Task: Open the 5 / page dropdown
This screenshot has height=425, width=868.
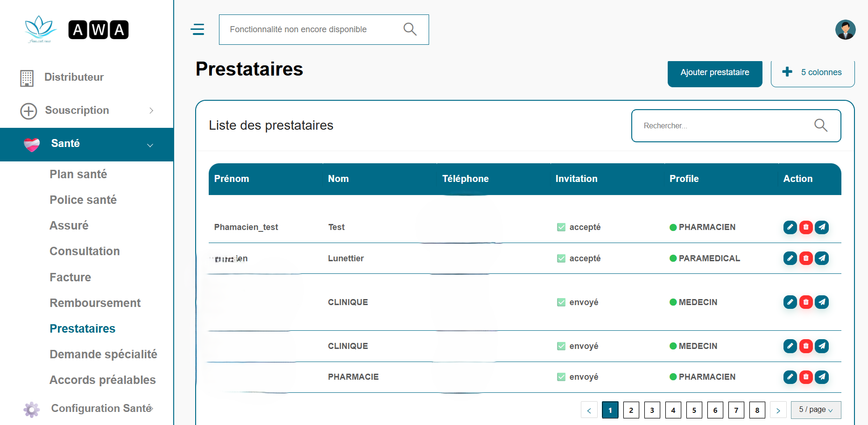Action: (816, 410)
